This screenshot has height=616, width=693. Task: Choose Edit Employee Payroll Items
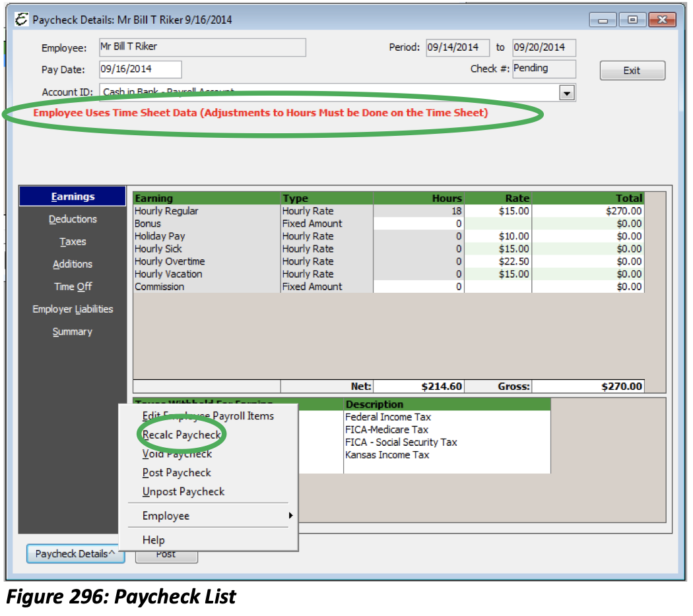(209, 416)
